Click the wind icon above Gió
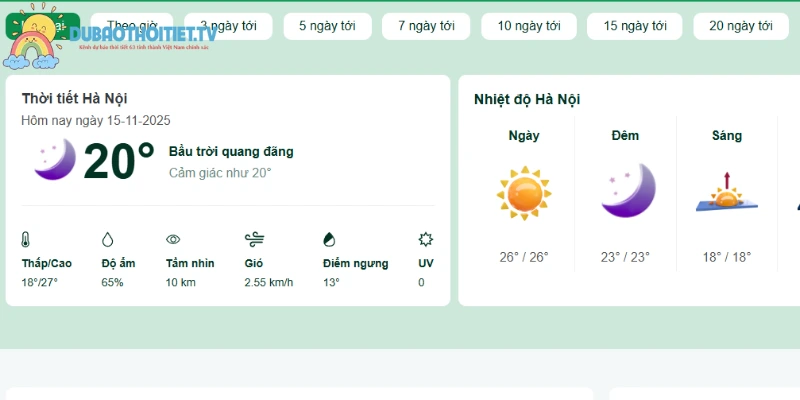 (254, 239)
